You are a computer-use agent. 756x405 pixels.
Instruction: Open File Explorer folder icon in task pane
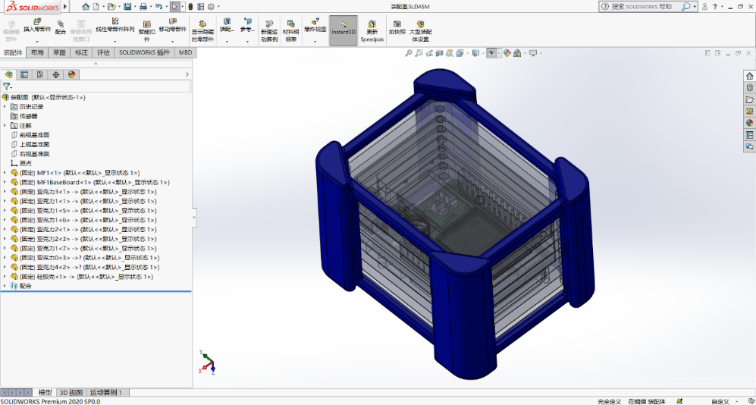(749, 99)
